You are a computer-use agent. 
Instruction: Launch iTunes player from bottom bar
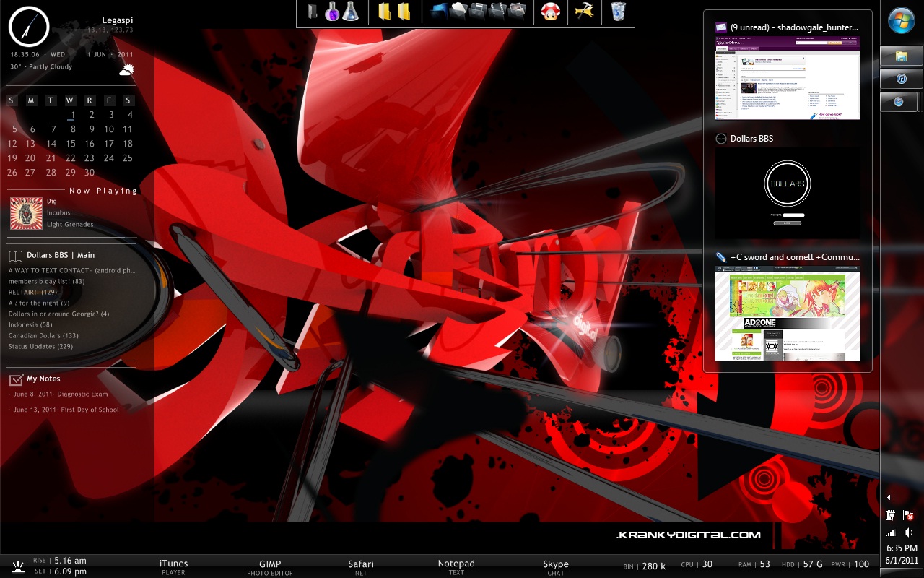pos(173,567)
